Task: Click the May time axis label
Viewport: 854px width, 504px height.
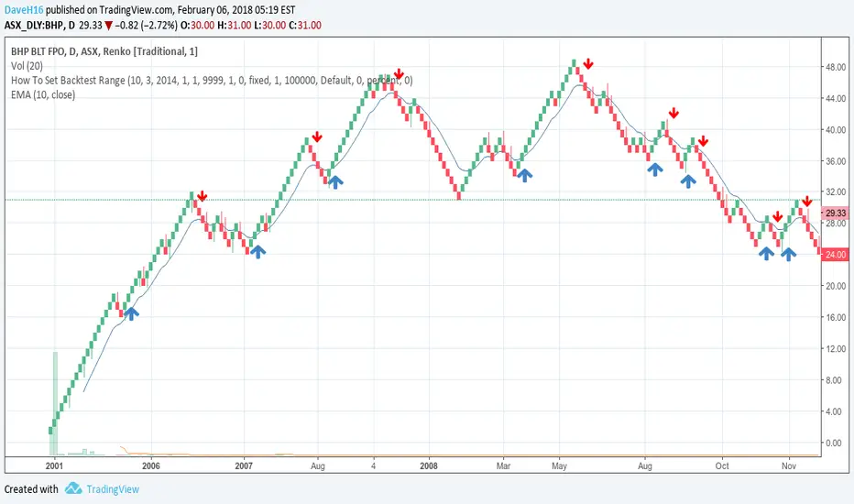Action: (x=559, y=466)
